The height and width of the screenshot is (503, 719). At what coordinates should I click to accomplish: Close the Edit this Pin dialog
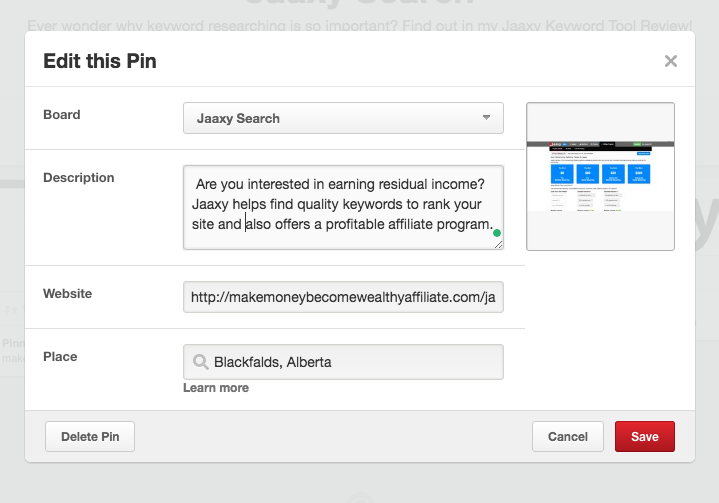[670, 61]
